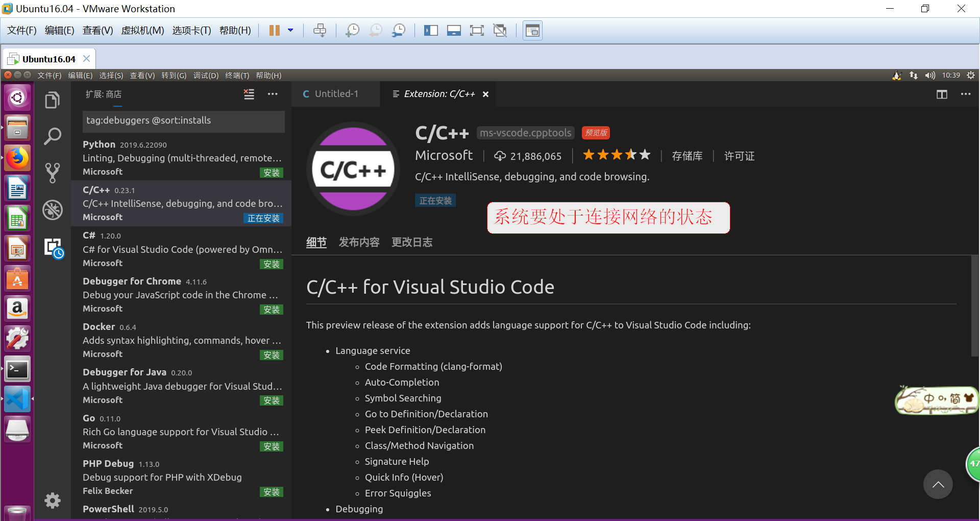
Task: Open the 存储库 repository link
Action: tap(688, 156)
